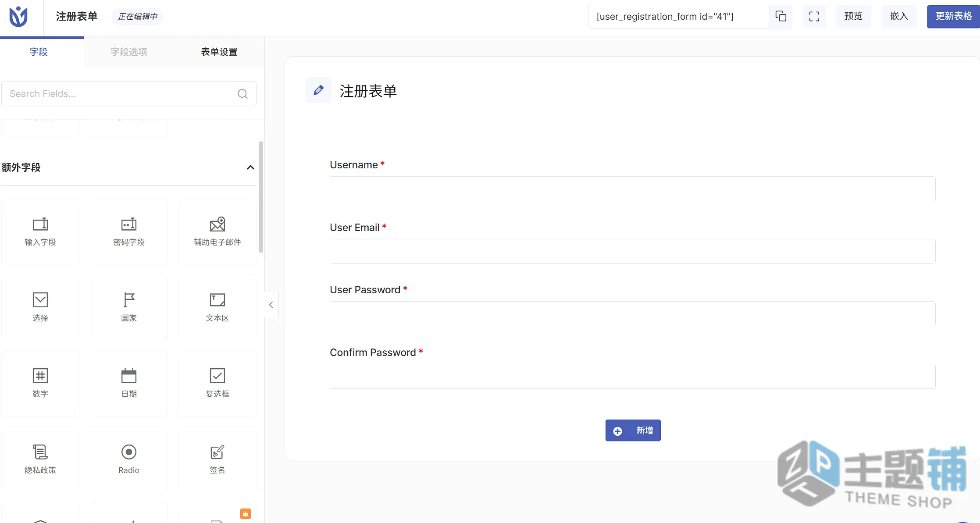Screen dimensions: 980x523
Task: Click the pencil edit form title icon
Action: (318, 90)
